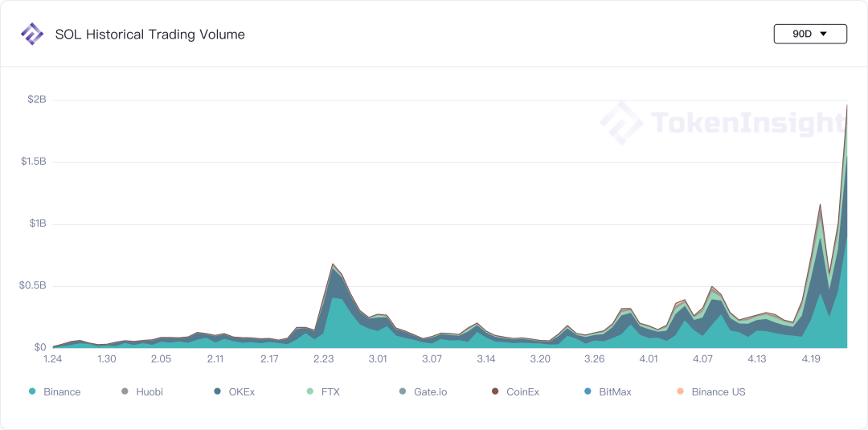Toggle the Binance legend series

pos(55,391)
